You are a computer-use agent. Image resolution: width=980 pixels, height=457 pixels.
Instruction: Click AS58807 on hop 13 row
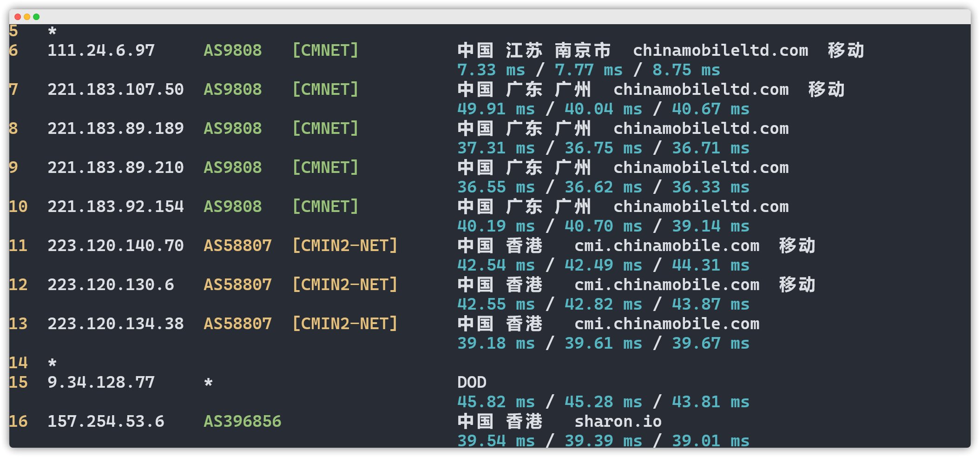pos(238,324)
